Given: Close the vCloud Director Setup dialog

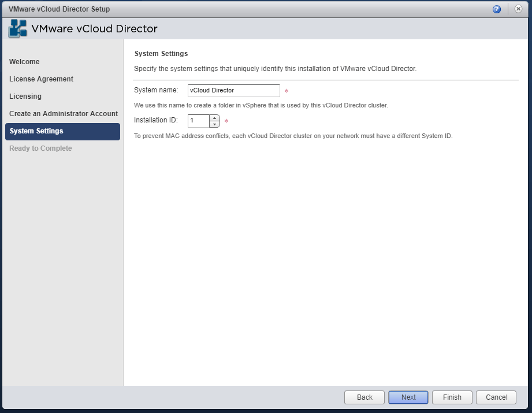Looking at the screenshot, I should [x=518, y=9].
